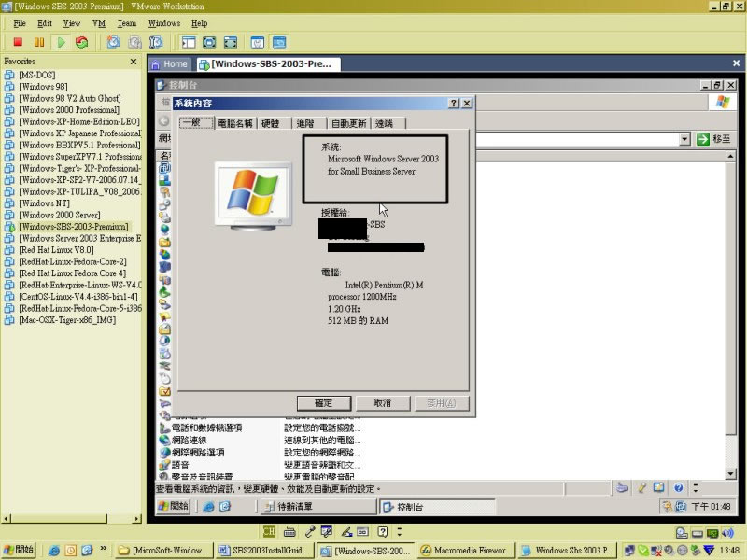
Task: Expand the language bar options arrow
Action: point(400,531)
